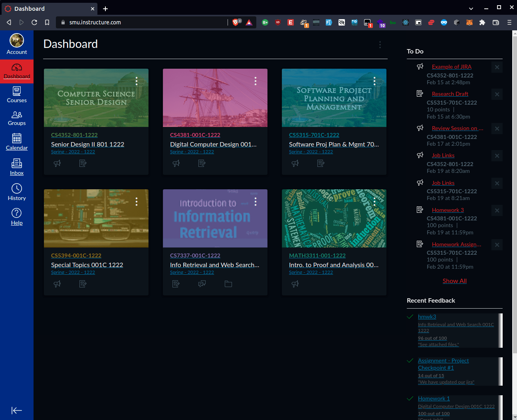
Task: Open the Inbox in the sidebar
Action: pyautogui.click(x=17, y=167)
